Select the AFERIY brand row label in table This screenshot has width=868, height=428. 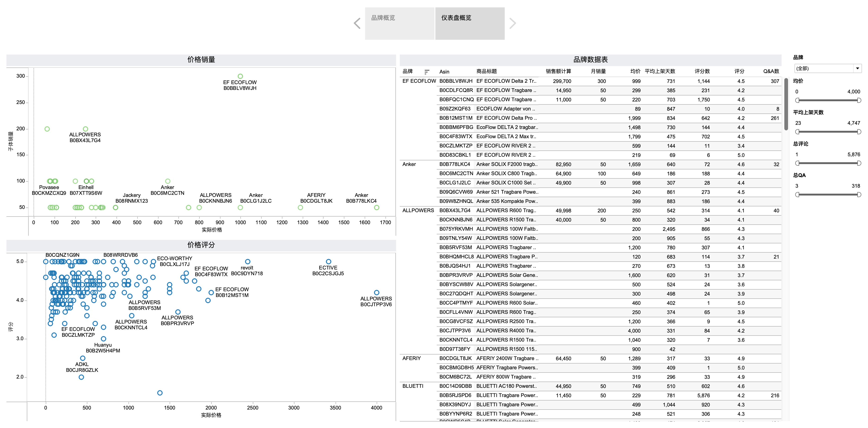411,358
